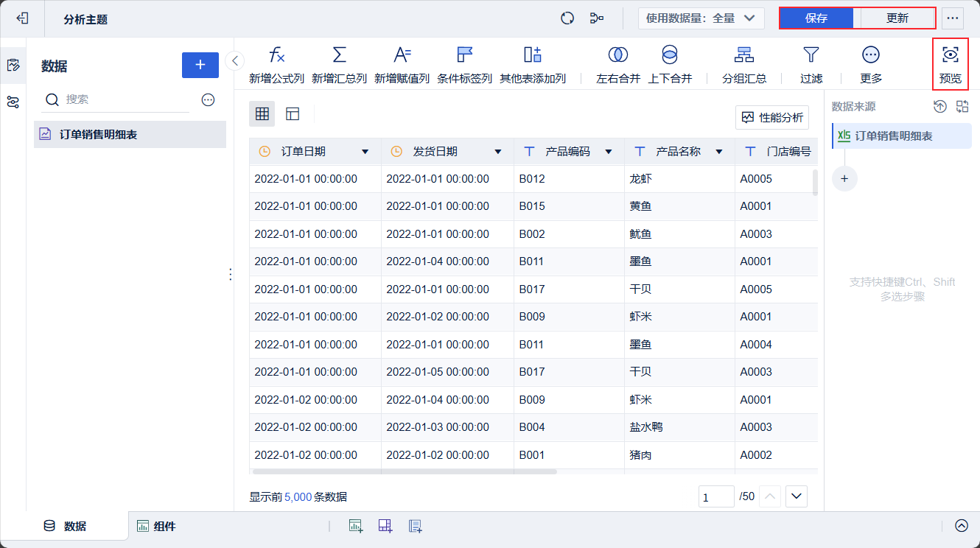
Task: Open the 产品编码 column dropdown arrow
Action: click(x=609, y=152)
